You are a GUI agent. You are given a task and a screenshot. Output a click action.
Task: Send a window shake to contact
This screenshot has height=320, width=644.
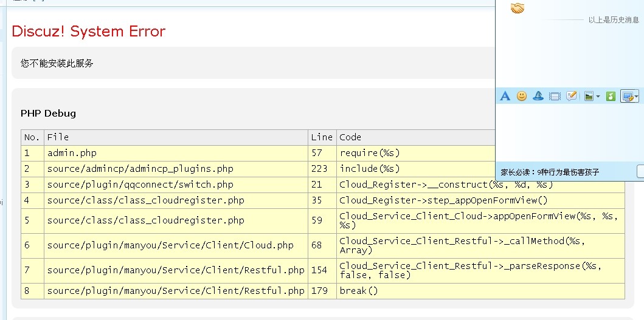pyautogui.click(x=555, y=97)
